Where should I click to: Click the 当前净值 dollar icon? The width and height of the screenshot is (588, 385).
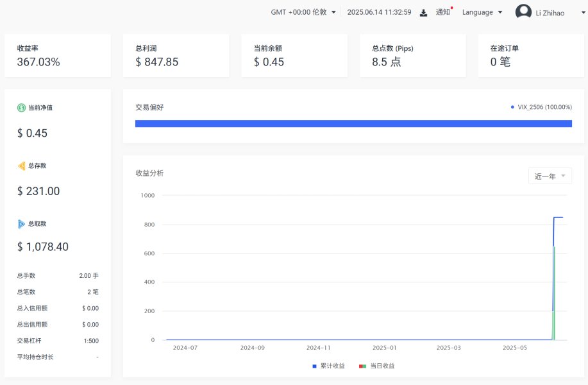[x=21, y=108]
